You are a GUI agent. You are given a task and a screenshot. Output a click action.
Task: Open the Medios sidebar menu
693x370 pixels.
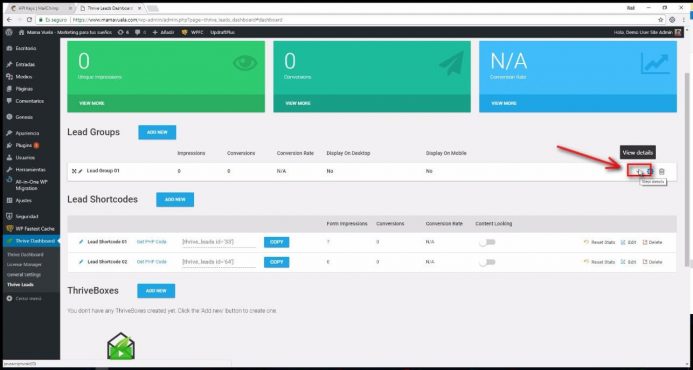point(24,76)
